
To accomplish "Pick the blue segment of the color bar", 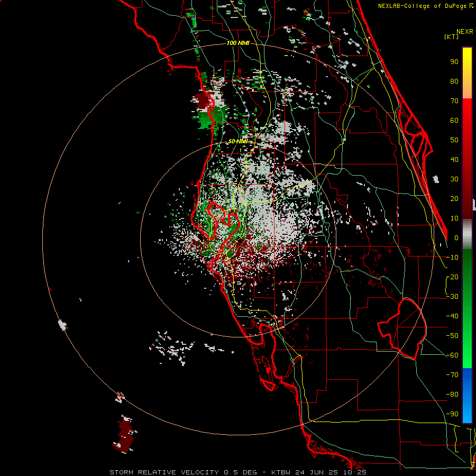I will click(x=467, y=396).
